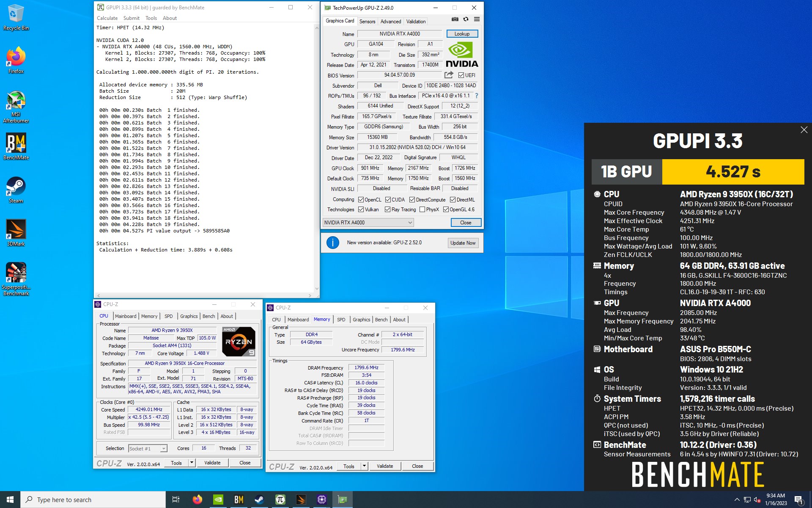Screen dimensions: 812x508
Task: Click the Close button in GPU-Z
Action: point(465,223)
